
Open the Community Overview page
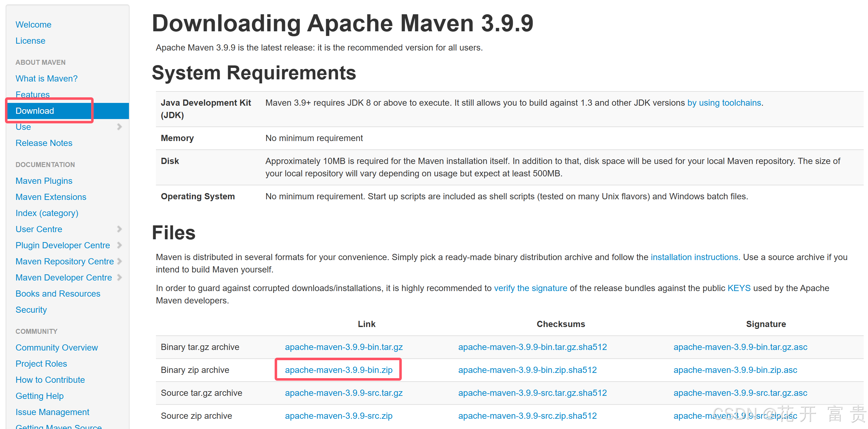tap(57, 347)
